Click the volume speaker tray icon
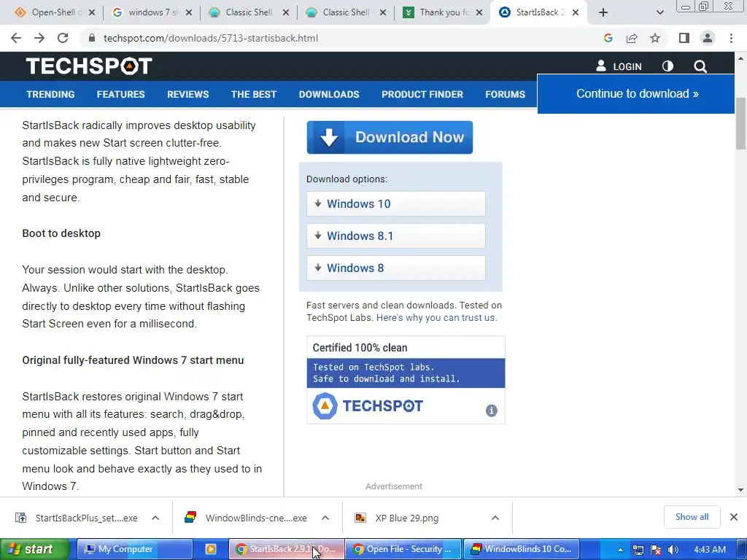The image size is (747, 560). (673, 550)
